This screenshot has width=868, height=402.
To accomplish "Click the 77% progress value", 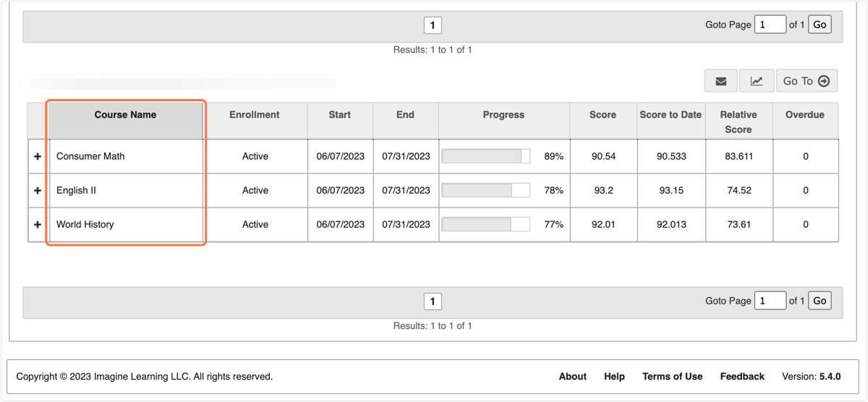I will pyautogui.click(x=554, y=224).
